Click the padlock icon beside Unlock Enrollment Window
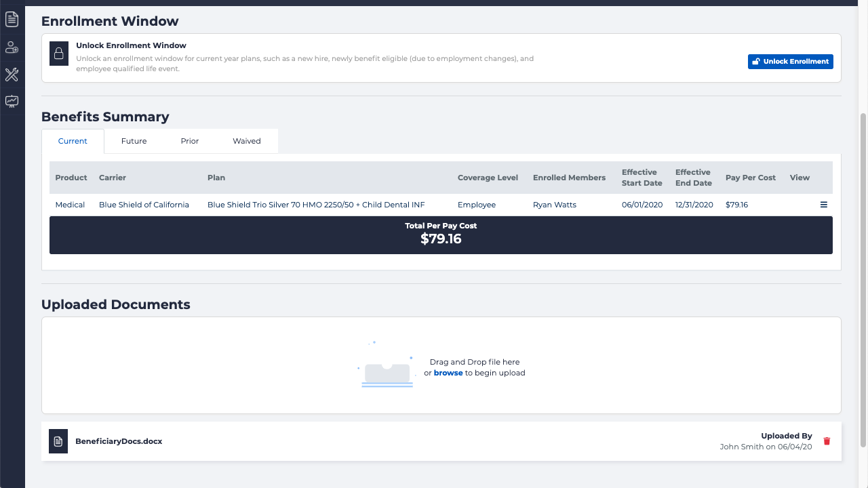868x488 pixels. tap(58, 54)
